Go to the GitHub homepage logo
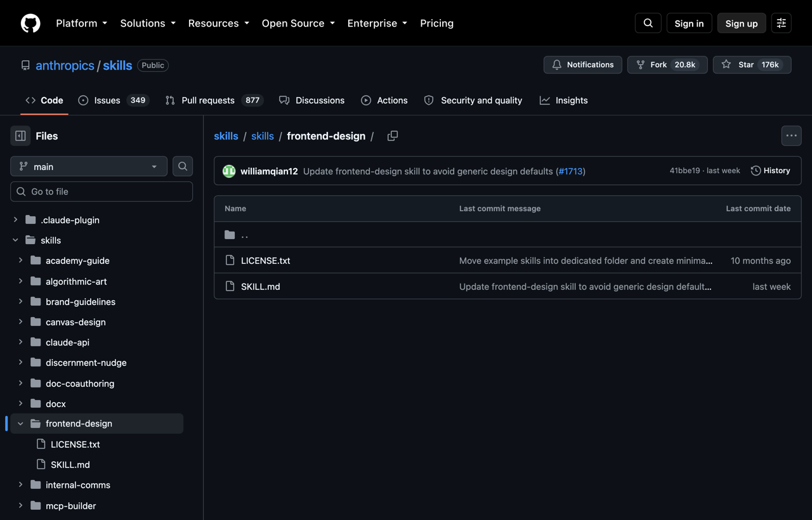This screenshot has width=812, height=520. tap(30, 23)
